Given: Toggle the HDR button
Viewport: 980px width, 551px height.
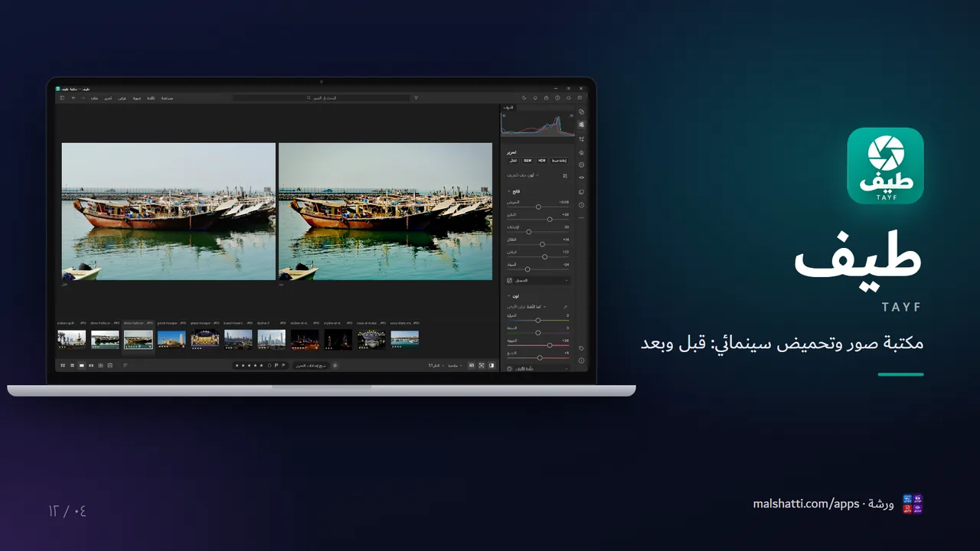Looking at the screenshot, I should [x=541, y=161].
